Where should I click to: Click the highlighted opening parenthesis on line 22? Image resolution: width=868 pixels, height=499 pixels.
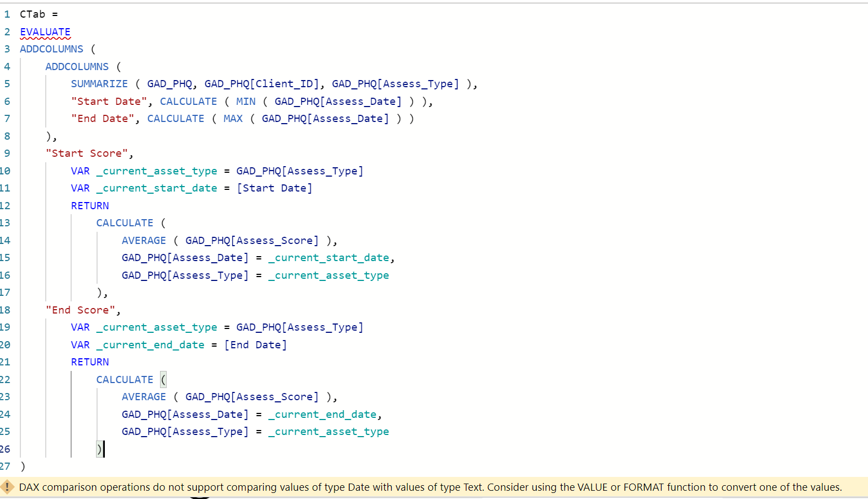163,380
